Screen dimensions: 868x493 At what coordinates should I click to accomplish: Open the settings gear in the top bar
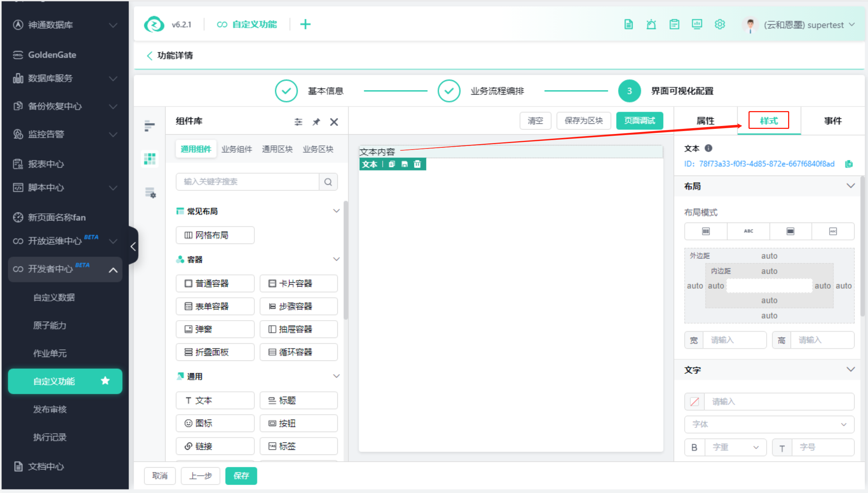click(719, 25)
